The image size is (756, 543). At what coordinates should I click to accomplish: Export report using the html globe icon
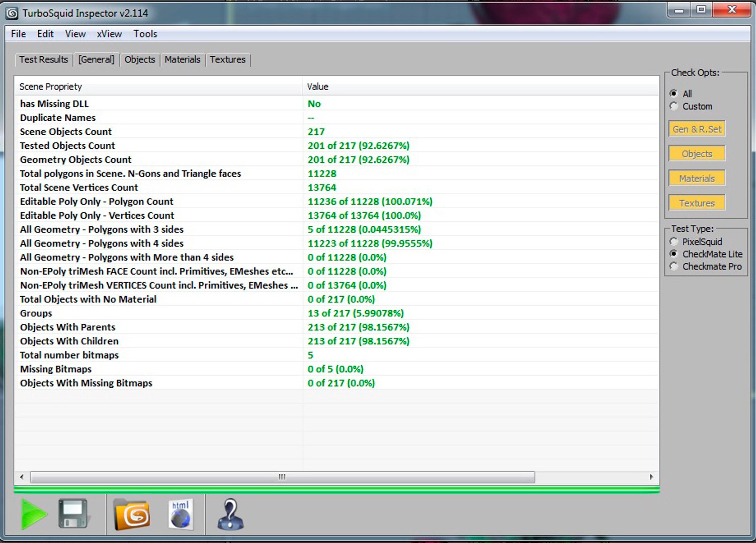[x=180, y=514]
